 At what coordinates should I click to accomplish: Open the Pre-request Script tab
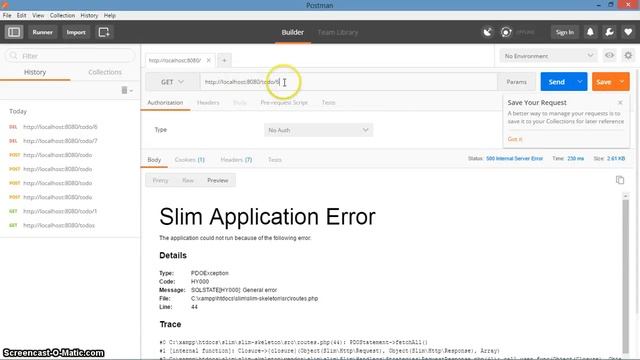click(x=284, y=102)
